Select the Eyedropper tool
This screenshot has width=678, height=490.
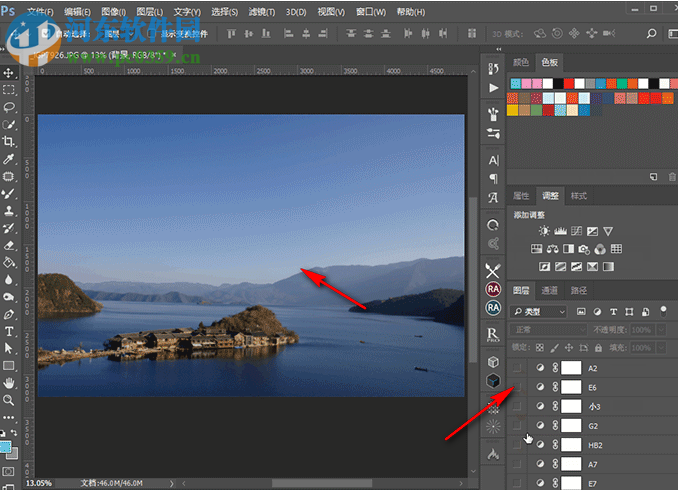[9, 159]
